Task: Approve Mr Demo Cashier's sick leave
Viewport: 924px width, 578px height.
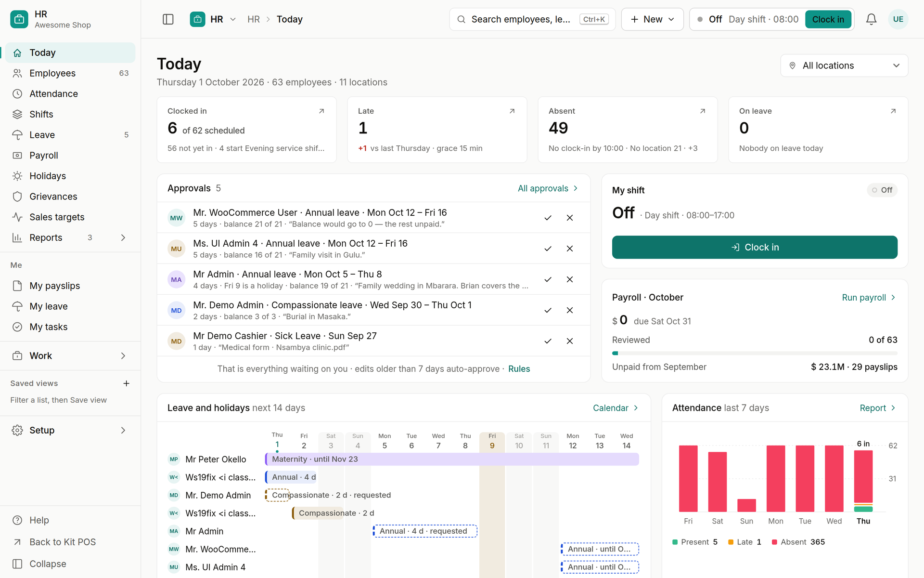Action: 548,341
